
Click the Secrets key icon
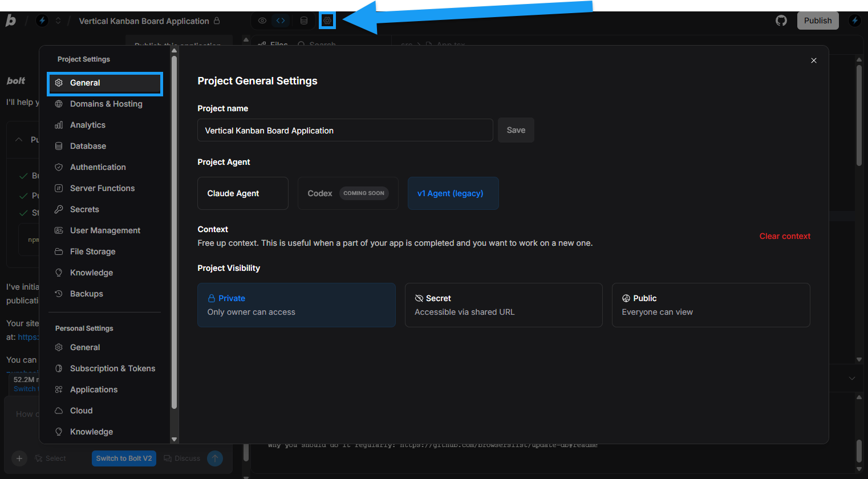59,209
